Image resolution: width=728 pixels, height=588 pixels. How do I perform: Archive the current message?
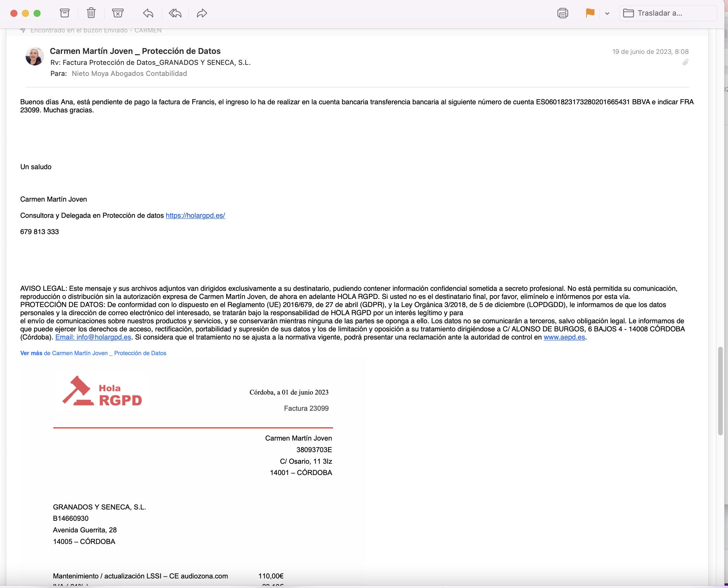click(x=65, y=13)
